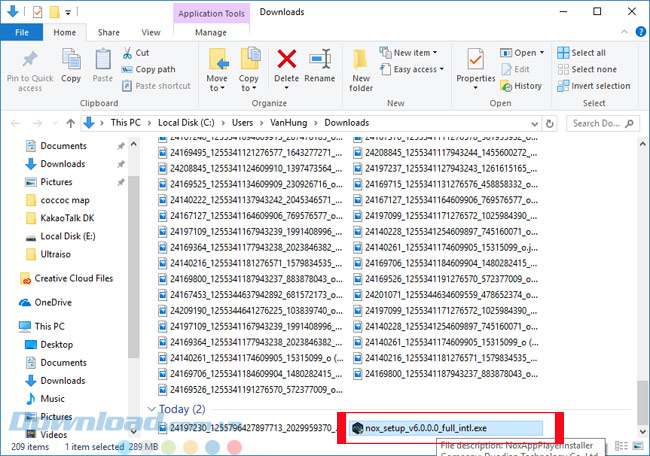Collapse the Today (2) group
This screenshot has height=456, width=650.
[x=151, y=409]
